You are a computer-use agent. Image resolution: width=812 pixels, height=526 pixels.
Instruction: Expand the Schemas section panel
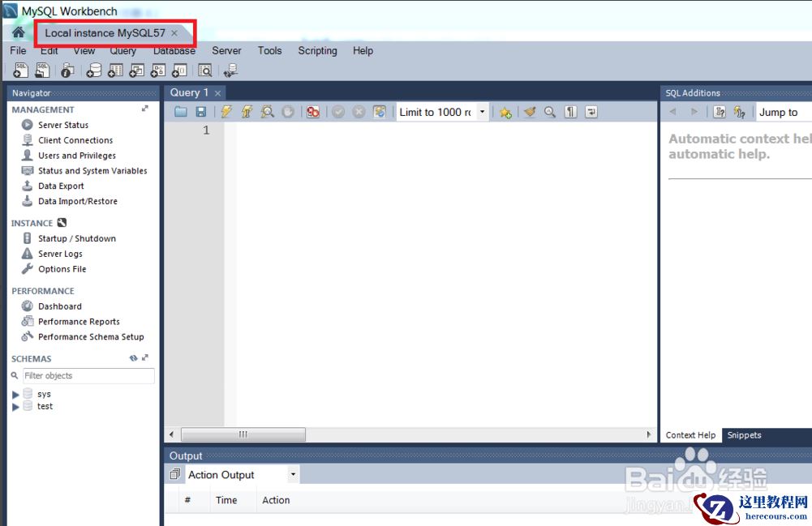click(x=145, y=357)
